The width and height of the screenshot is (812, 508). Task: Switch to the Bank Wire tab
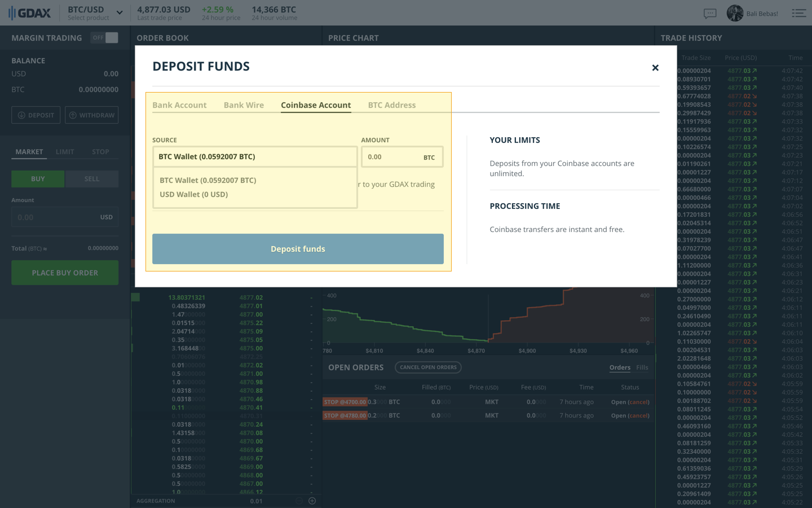coord(244,105)
